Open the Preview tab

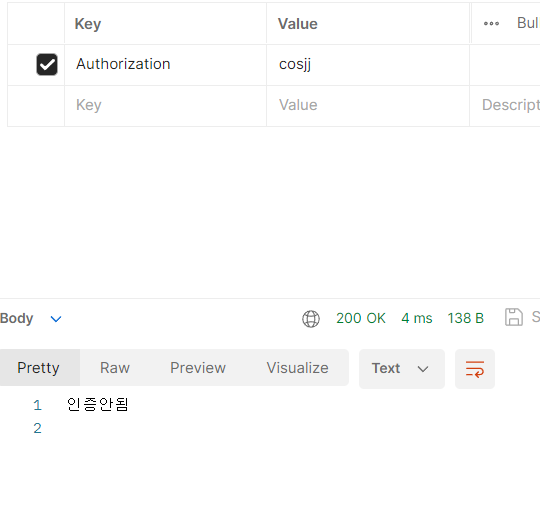coord(198,368)
